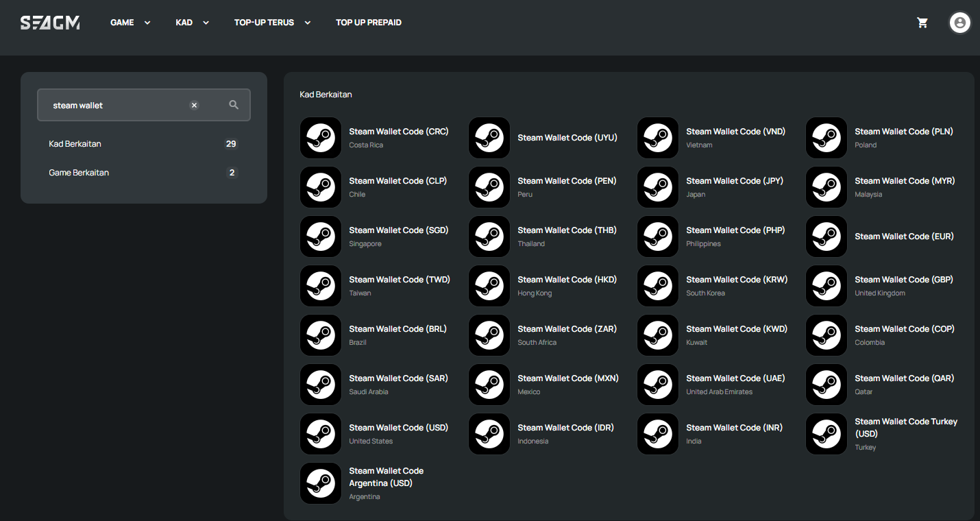Click the '29' count badge
Screen dimensions: 980x521
click(231, 144)
